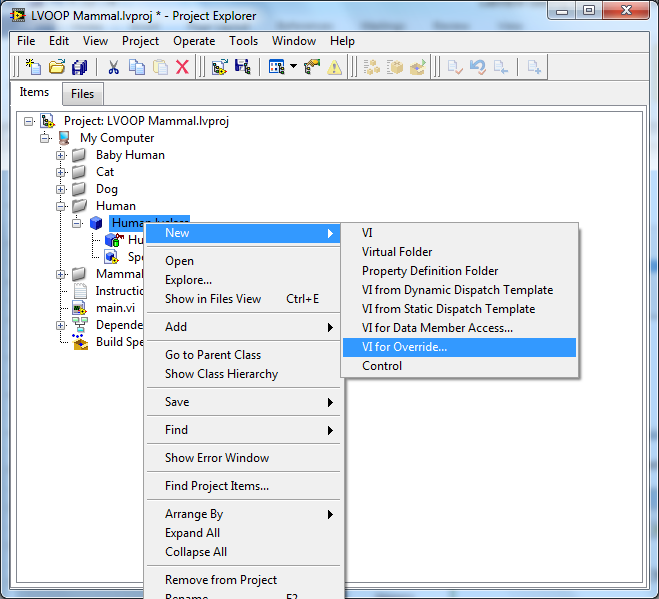This screenshot has height=599, width=659.
Task: Open the File menu
Action: tap(26, 41)
